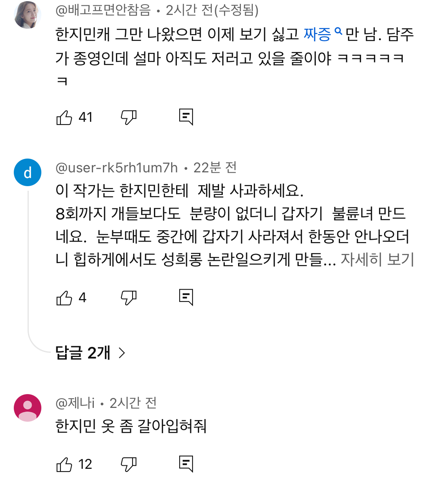Viewport: 448px width, 478px height.
Task: Click the pink default avatar of @제나i
Action: 28,408
